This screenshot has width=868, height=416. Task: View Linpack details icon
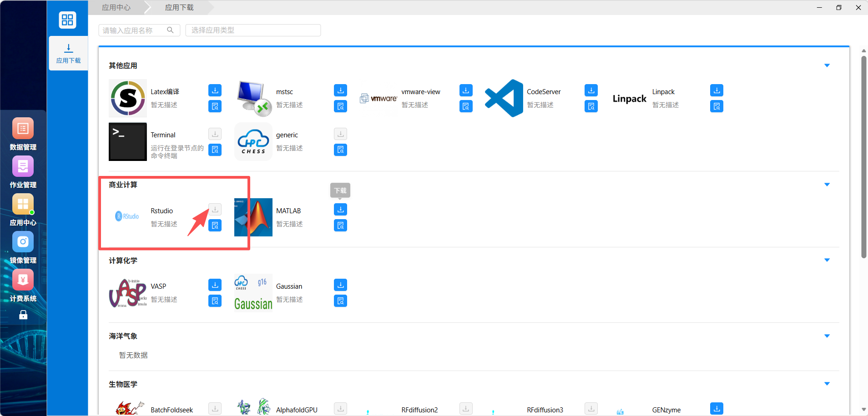[x=717, y=106]
